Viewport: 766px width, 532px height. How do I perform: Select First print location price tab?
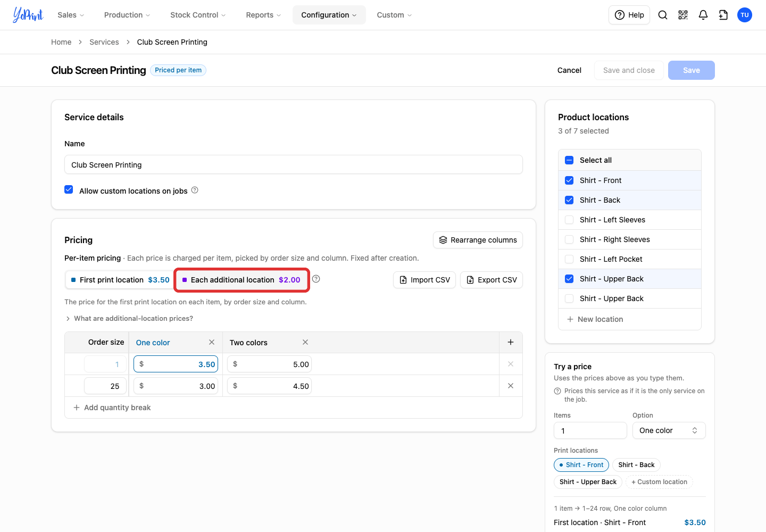click(x=120, y=280)
